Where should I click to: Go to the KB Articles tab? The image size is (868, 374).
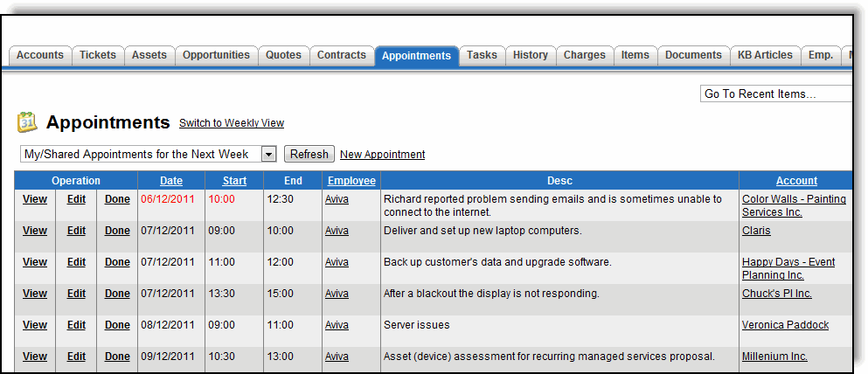tap(765, 55)
